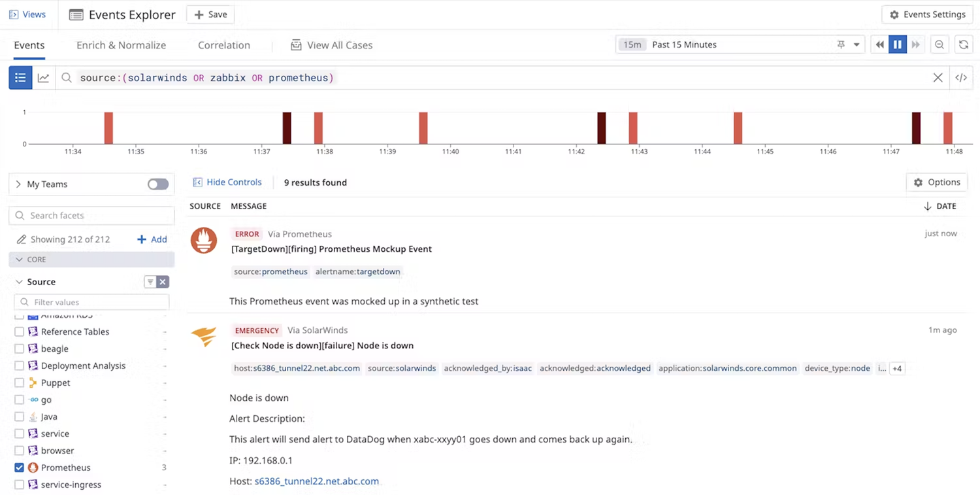The width and height of the screenshot is (980, 495).
Task: Pause live event streaming
Action: [898, 44]
